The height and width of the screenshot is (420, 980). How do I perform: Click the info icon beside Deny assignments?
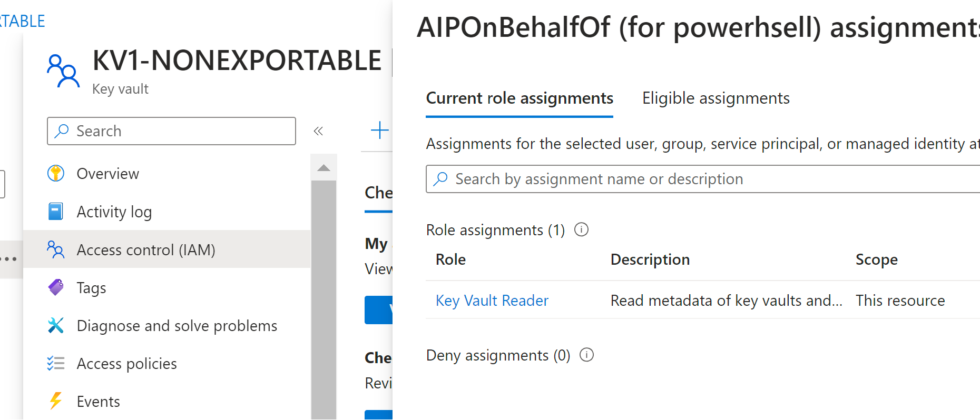pyautogui.click(x=586, y=355)
